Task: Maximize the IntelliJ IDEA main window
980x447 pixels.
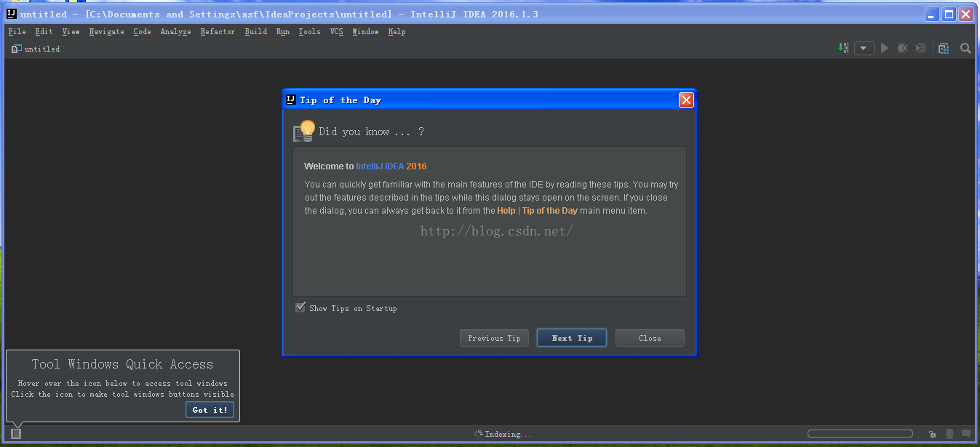Action: (x=949, y=14)
